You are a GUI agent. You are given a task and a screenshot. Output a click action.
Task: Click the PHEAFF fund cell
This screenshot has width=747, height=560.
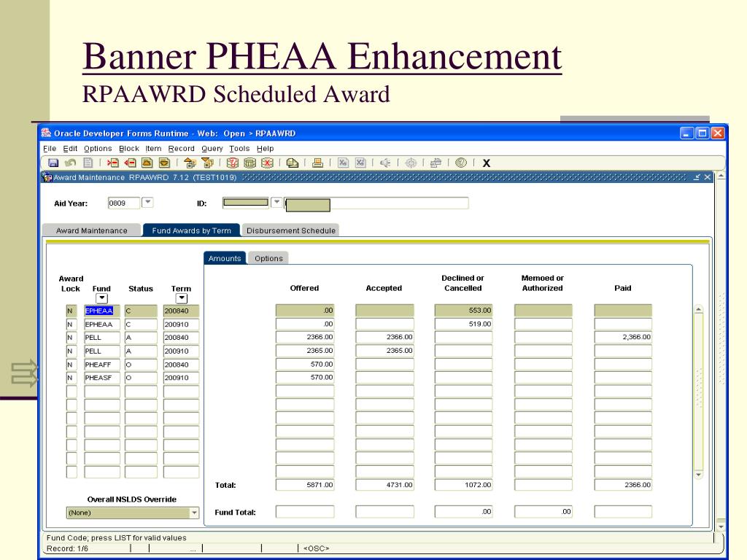(102, 365)
